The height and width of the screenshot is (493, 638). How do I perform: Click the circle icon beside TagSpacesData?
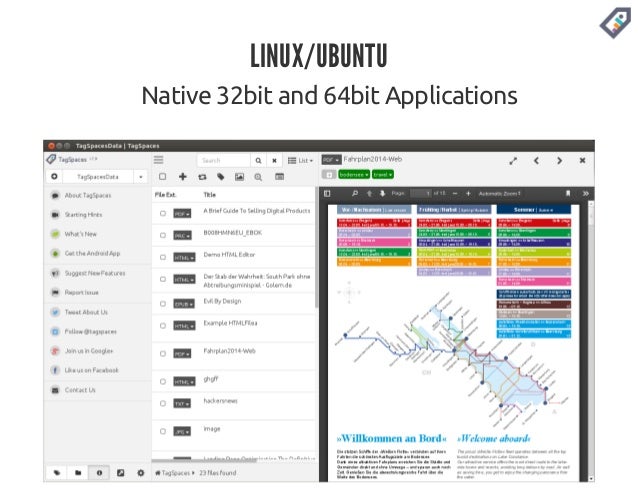click(x=54, y=177)
